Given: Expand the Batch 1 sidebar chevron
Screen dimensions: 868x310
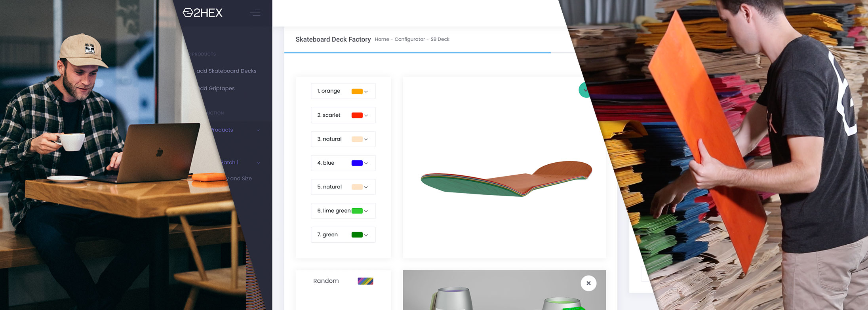Looking at the screenshot, I should [x=258, y=163].
